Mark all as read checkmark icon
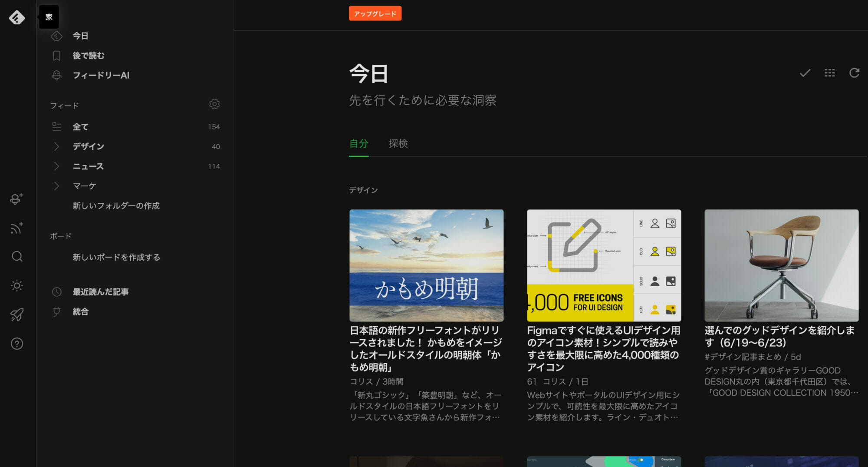The width and height of the screenshot is (868, 467). click(805, 73)
